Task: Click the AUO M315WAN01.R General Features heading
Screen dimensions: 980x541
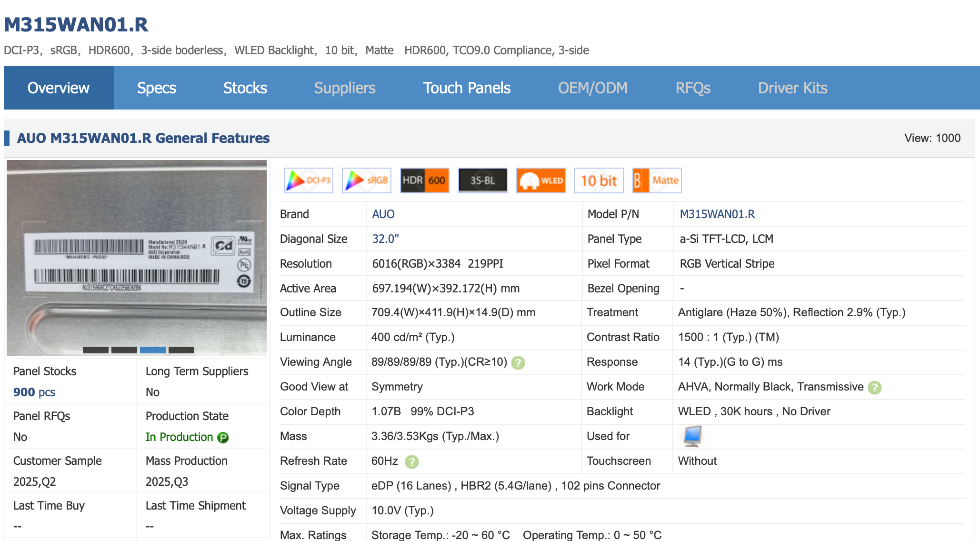Action: pyautogui.click(x=143, y=138)
